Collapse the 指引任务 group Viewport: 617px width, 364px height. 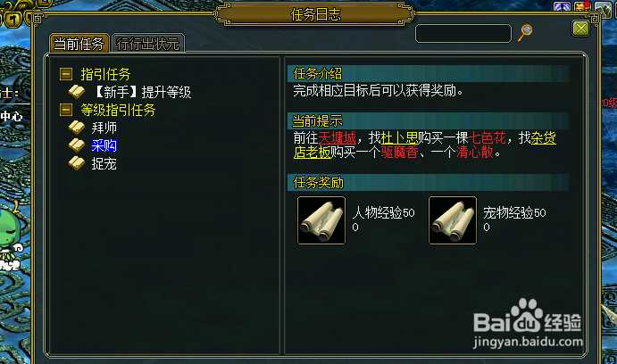66,74
